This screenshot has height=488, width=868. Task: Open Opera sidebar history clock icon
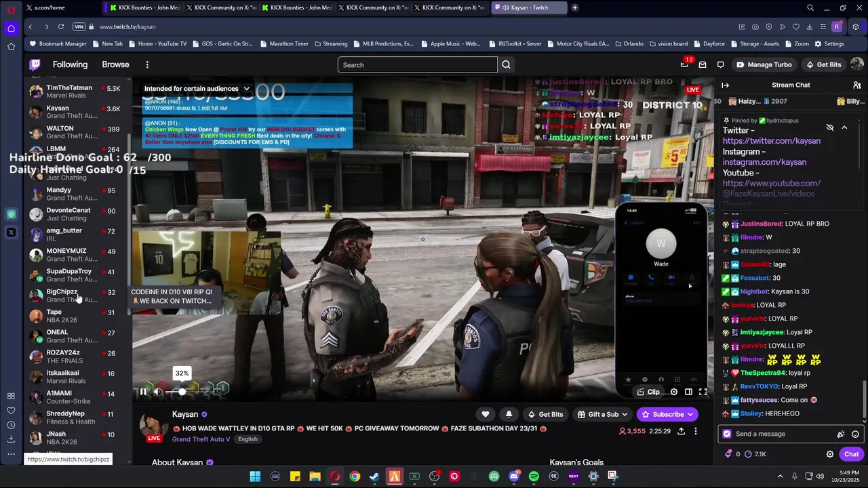11,425
